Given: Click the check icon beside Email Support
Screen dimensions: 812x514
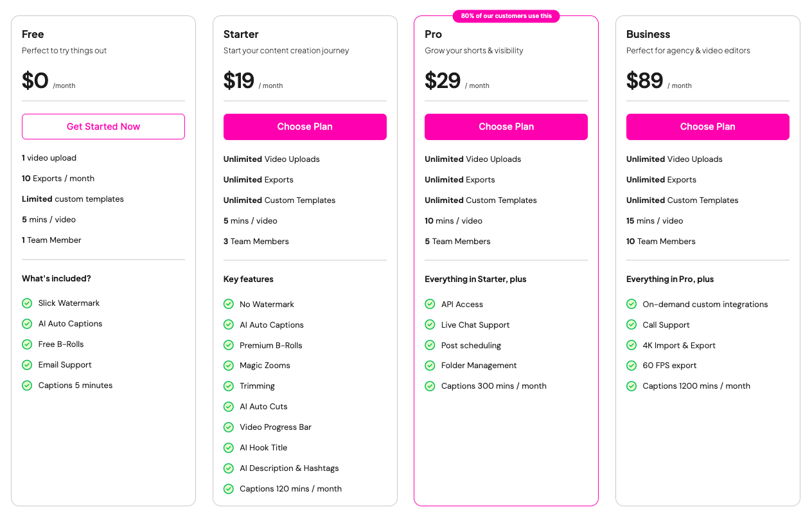Looking at the screenshot, I should (27, 364).
